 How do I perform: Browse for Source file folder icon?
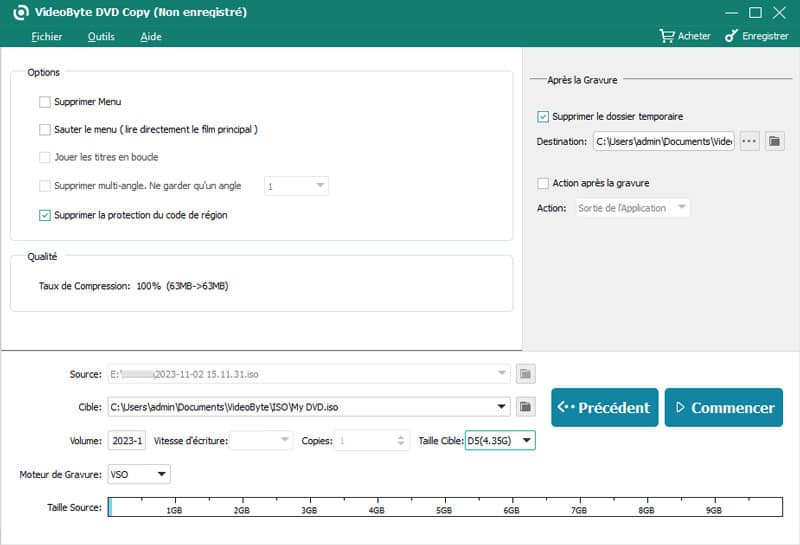(x=525, y=375)
